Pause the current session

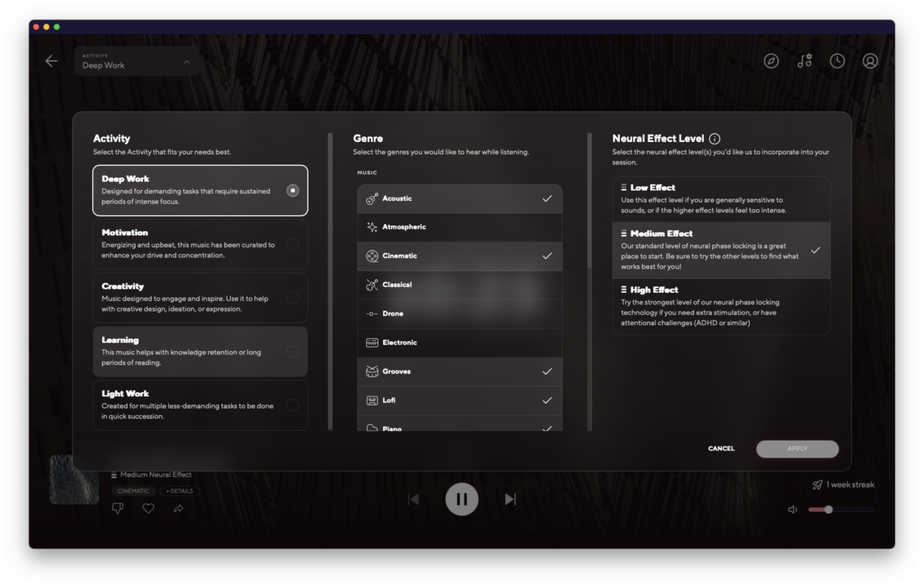tap(461, 498)
